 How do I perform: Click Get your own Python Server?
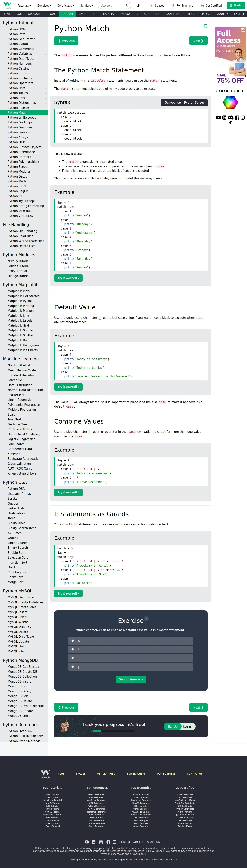[184, 102]
